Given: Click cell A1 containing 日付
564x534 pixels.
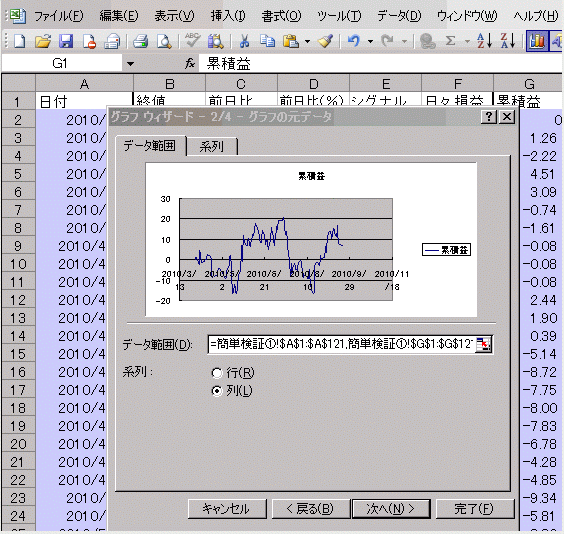Looking at the screenshot, I should pos(85,100).
